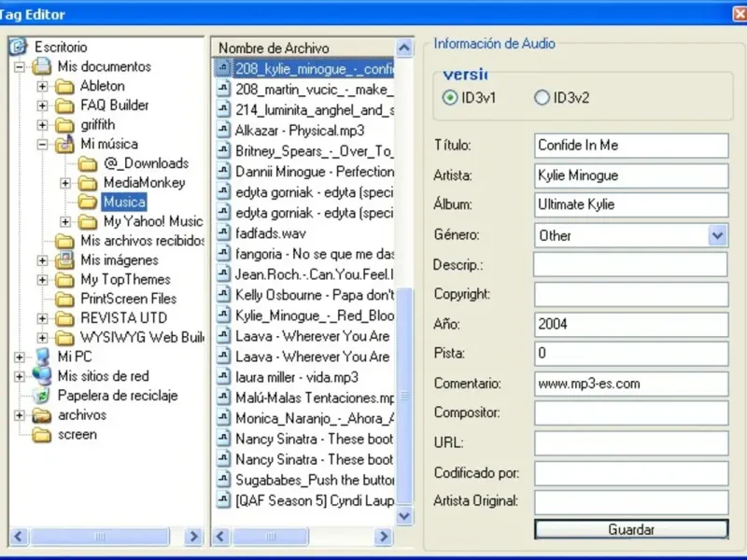Click audio file icon beside Alkazar - Physical.mp3
Screen dimensions: 747x560
click(223, 131)
